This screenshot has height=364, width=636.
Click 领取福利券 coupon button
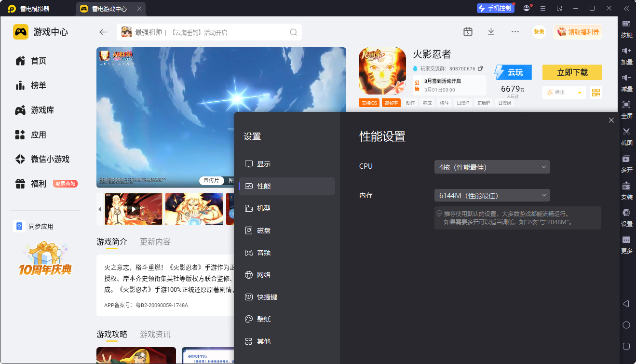(x=578, y=32)
